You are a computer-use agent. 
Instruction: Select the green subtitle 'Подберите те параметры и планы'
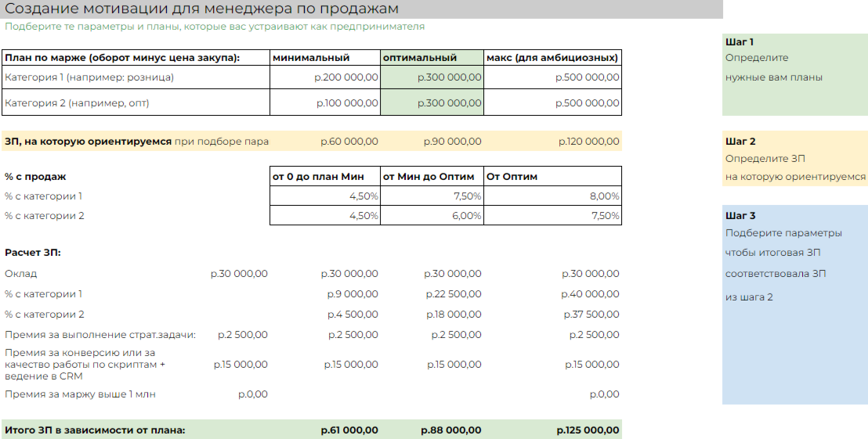coord(214,27)
